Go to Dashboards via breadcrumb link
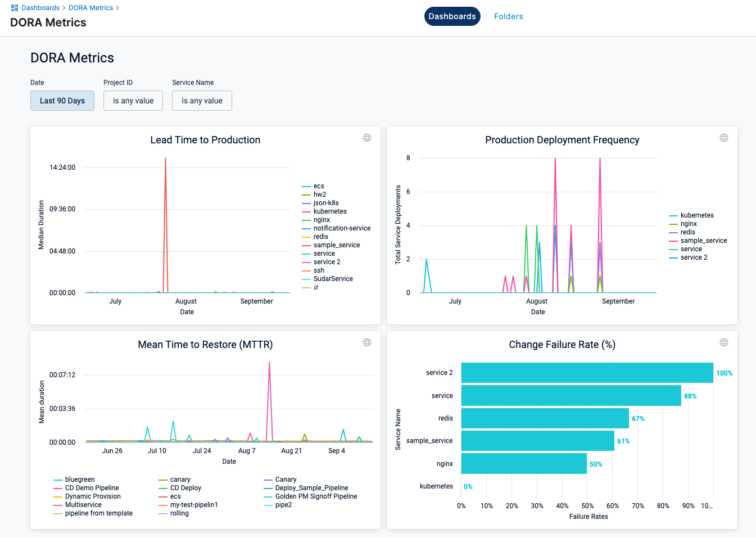The width and height of the screenshot is (756, 538). tap(40, 8)
